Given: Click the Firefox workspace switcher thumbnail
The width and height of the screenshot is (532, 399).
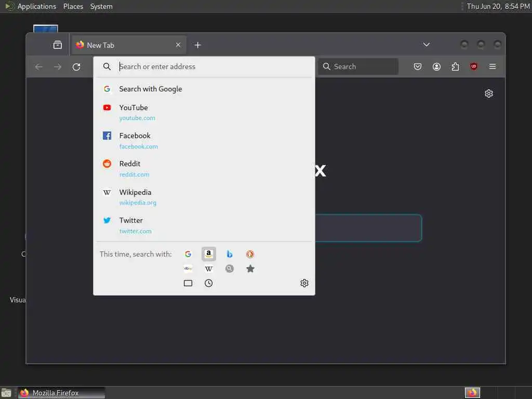Looking at the screenshot, I should tap(472, 393).
